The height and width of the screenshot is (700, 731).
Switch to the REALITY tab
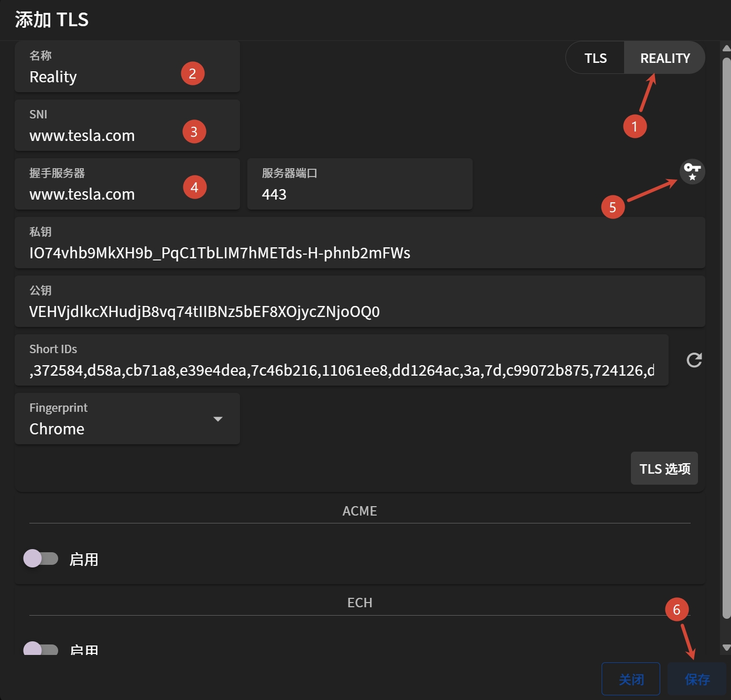[x=664, y=58]
